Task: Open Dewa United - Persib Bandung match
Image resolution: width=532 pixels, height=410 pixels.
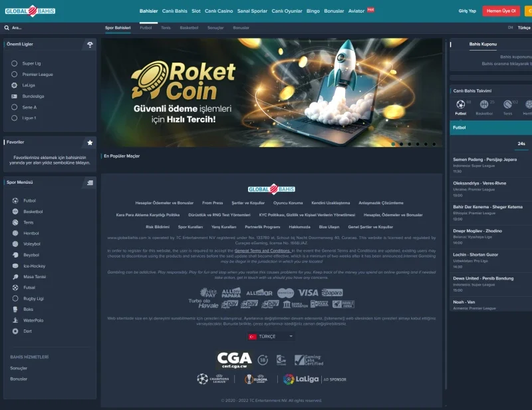Action: tap(491, 284)
